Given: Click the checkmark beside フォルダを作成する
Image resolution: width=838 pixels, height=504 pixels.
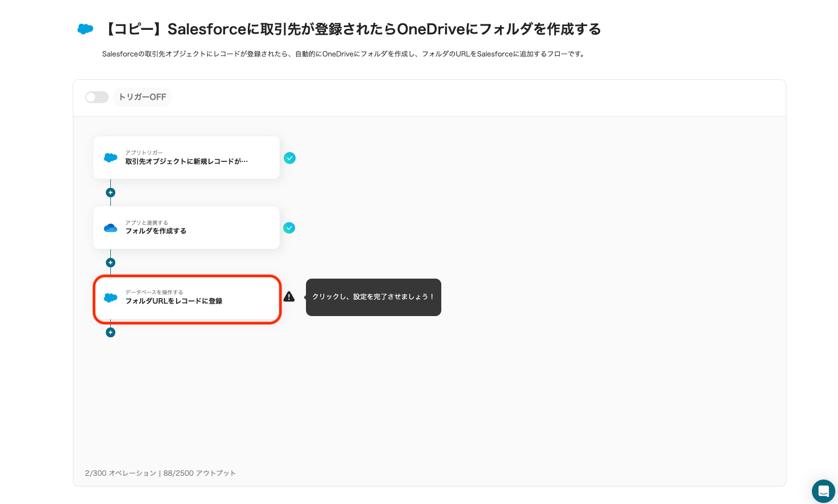Looking at the screenshot, I should [289, 228].
